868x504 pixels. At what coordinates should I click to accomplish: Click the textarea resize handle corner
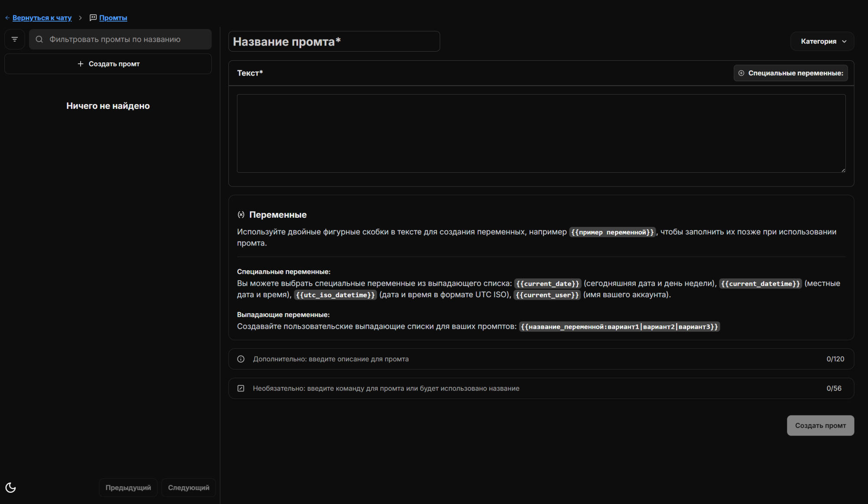[x=843, y=170]
